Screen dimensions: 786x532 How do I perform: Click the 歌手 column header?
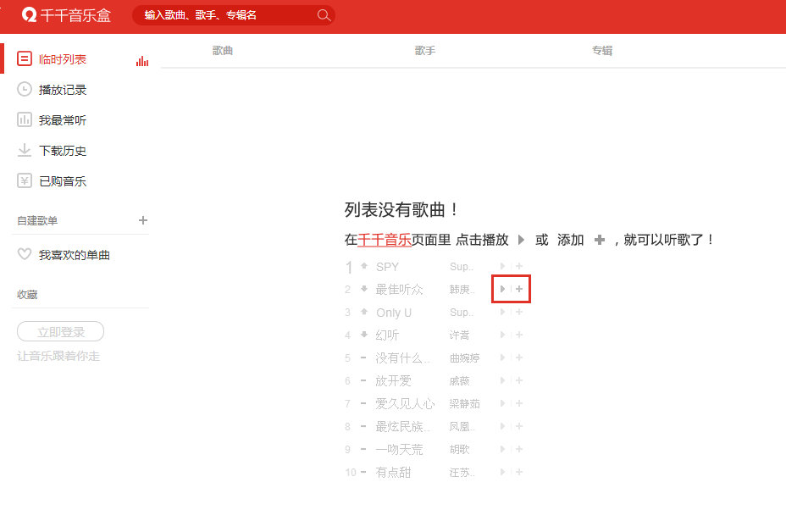tap(425, 51)
